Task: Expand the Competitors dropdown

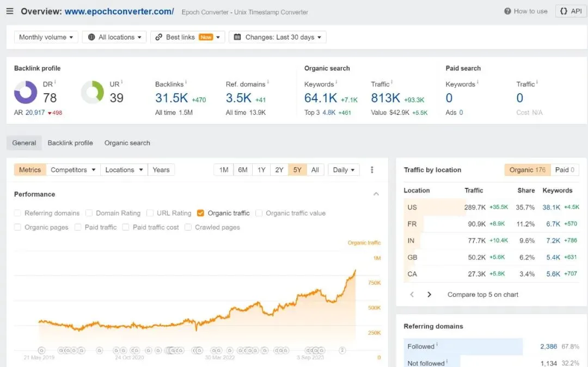Action: (x=73, y=170)
